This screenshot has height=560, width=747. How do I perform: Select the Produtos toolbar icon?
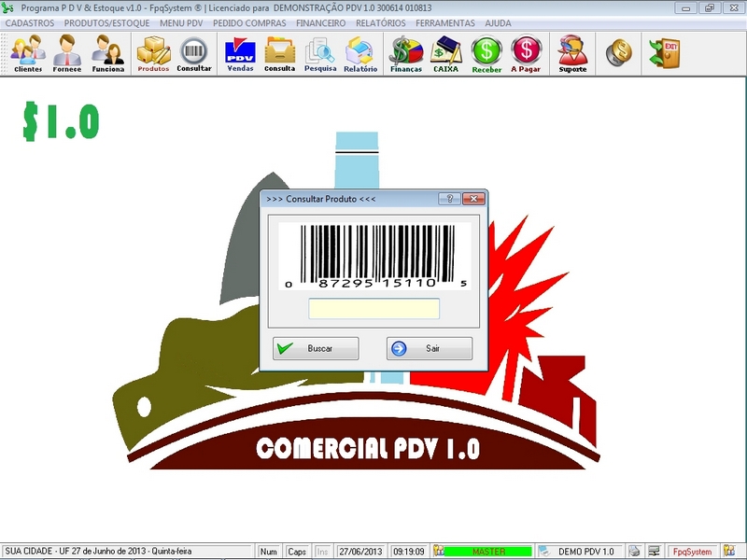coord(153,53)
